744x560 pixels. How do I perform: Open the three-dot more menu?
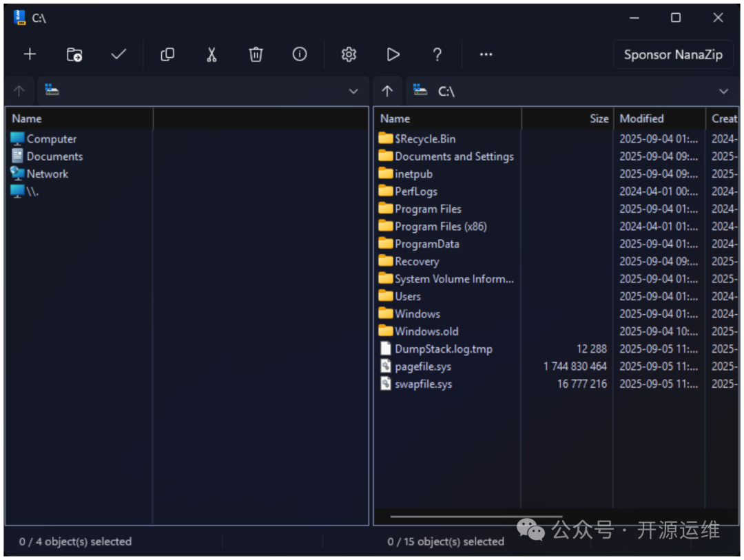pos(486,54)
